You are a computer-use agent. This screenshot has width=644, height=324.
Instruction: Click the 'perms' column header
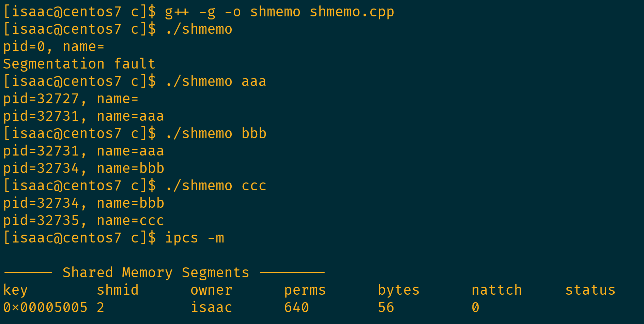(305, 290)
